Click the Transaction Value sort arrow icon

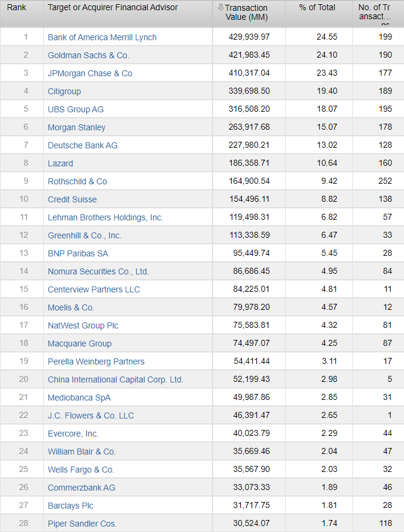(221, 8)
